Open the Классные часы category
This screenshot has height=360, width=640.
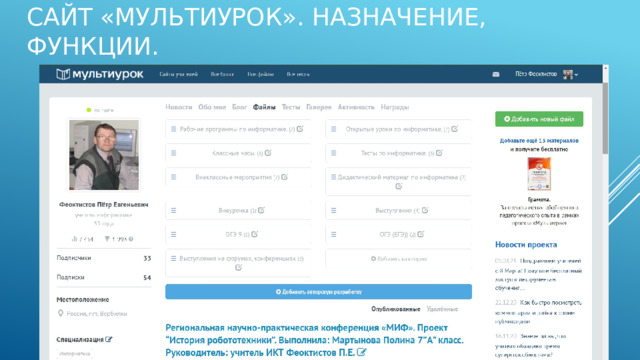tap(237, 153)
